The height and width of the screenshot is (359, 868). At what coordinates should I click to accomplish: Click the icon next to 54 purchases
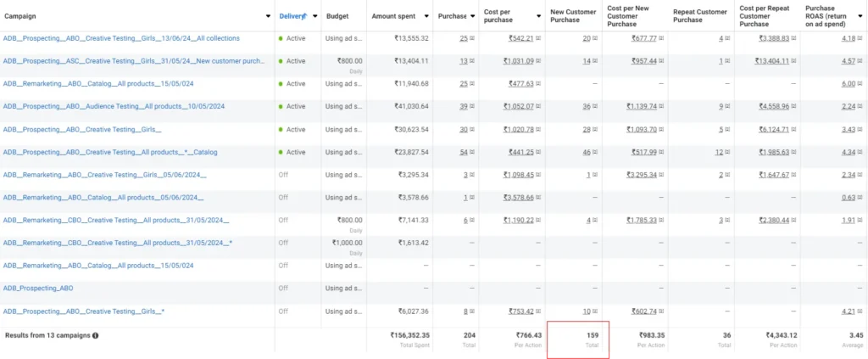tap(472, 153)
